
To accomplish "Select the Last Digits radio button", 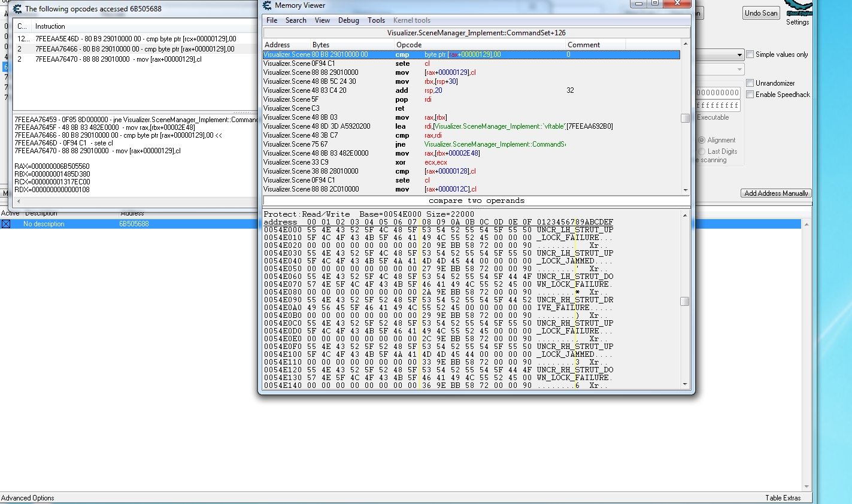I will click(702, 151).
